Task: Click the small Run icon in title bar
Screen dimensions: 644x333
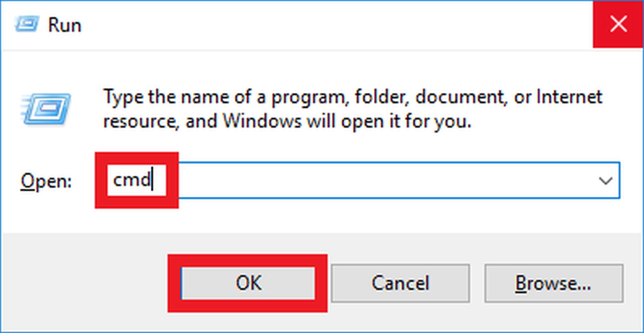Action: pos(26,24)
